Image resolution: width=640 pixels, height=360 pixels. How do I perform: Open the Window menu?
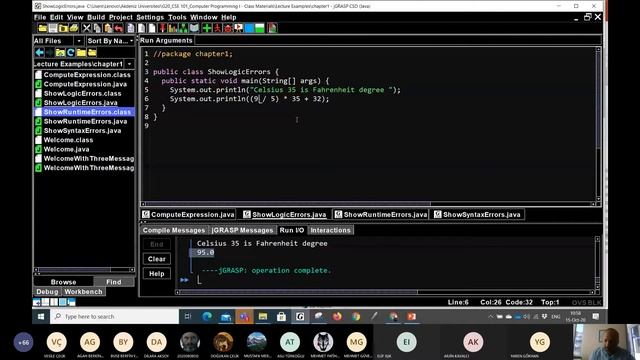pyautogui.click(x=203, y=17)
